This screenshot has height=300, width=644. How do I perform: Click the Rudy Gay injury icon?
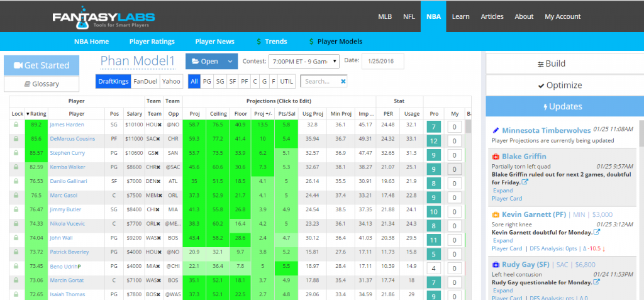(x=496, y=265)
